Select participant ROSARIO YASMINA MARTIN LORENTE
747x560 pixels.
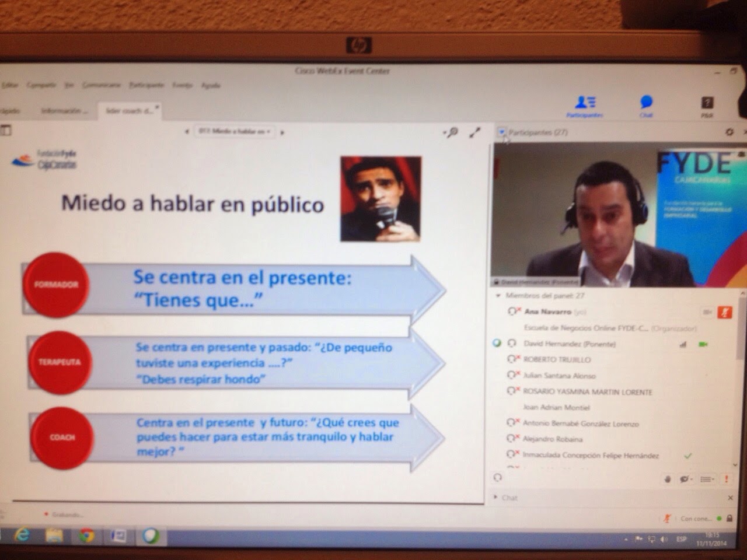(587, 392)
